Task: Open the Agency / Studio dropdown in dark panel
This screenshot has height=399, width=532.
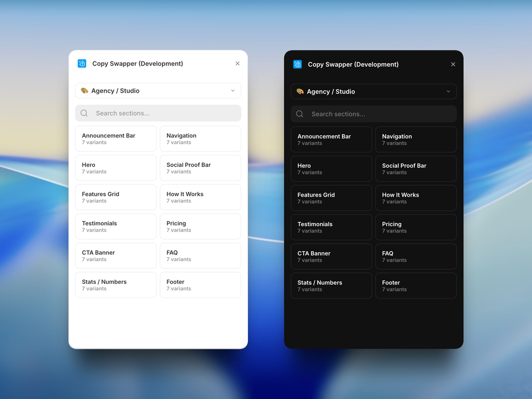Action: pos(373,91)
